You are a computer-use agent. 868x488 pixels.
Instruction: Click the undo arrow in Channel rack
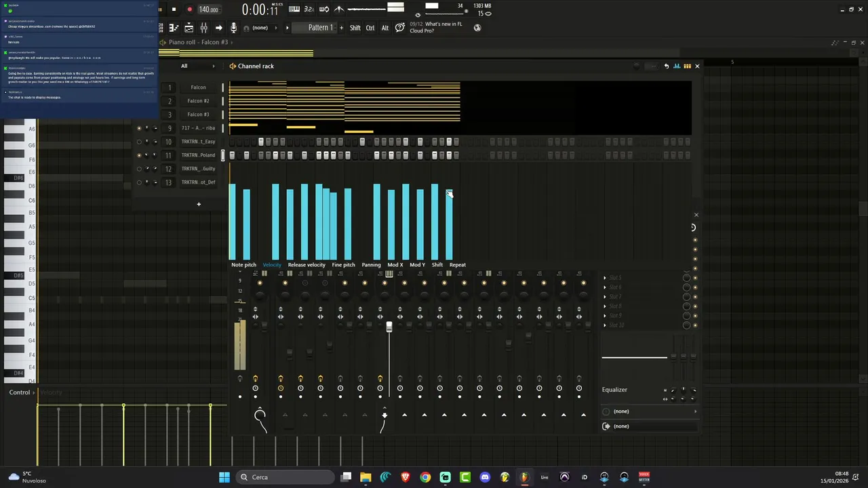pos(666,66)
